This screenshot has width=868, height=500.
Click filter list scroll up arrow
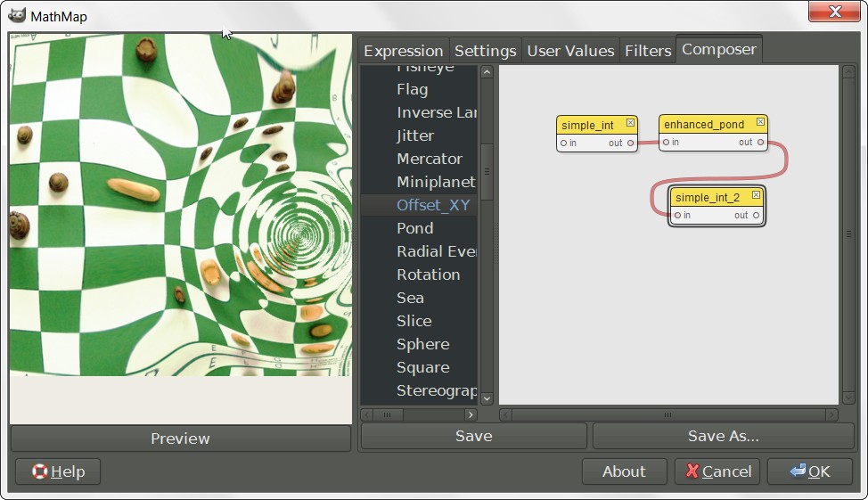(x=487, y=72)
